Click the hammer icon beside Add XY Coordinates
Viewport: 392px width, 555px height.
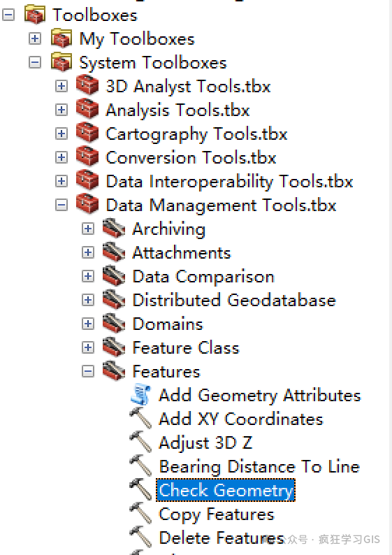tap(140, 418)
